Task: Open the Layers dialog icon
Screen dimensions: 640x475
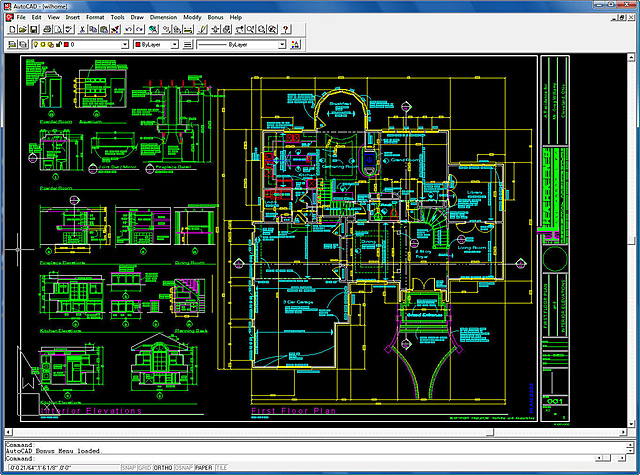Action: click(x=23, y=44)
